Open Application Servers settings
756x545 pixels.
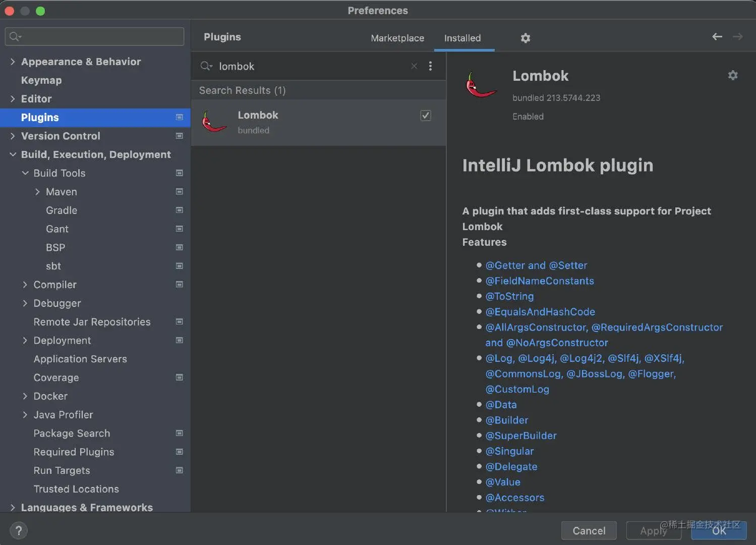pyautogui.click(x=80, y=359)
